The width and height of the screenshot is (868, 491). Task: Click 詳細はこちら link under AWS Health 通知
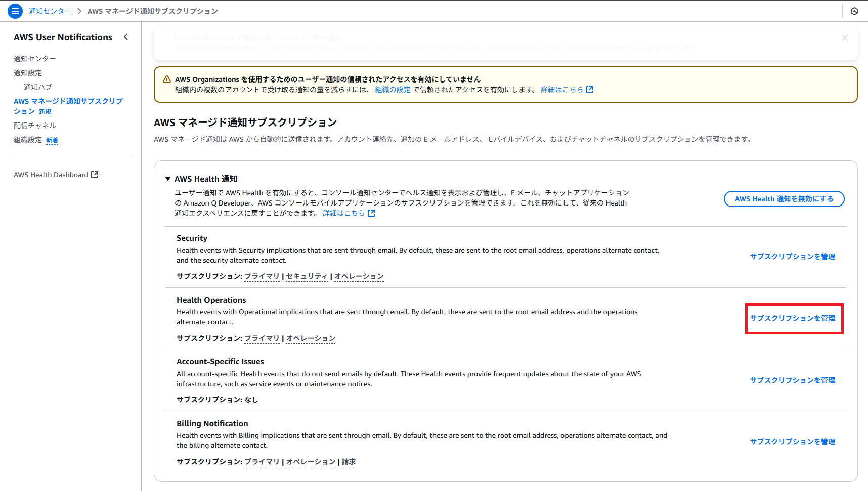tap(344, 213)
